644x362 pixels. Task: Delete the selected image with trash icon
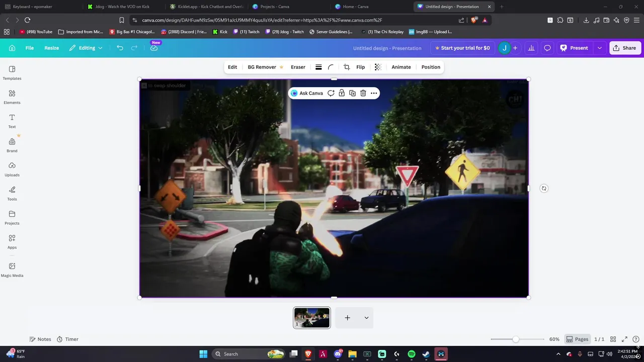click(x=363, y=93)
